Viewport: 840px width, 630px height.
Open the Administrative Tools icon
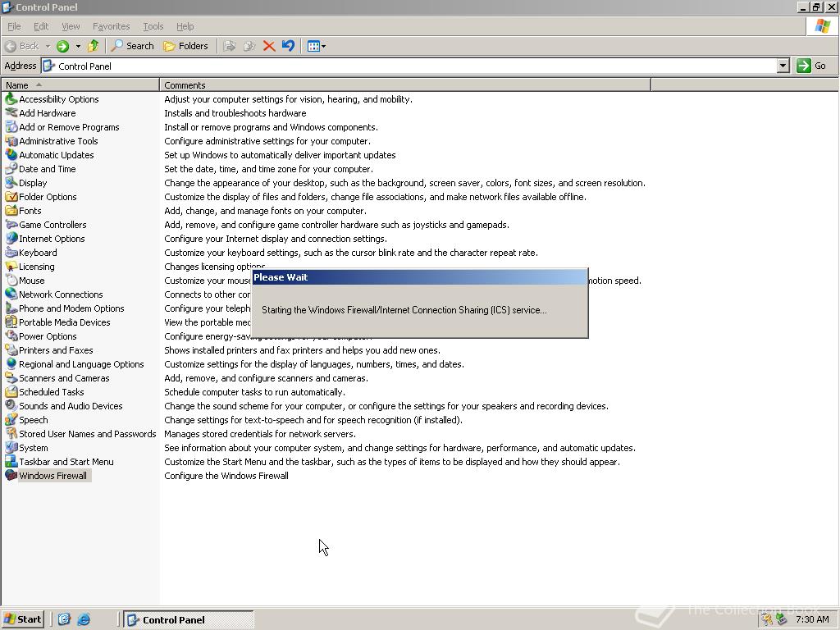click(x=11, y=141)
